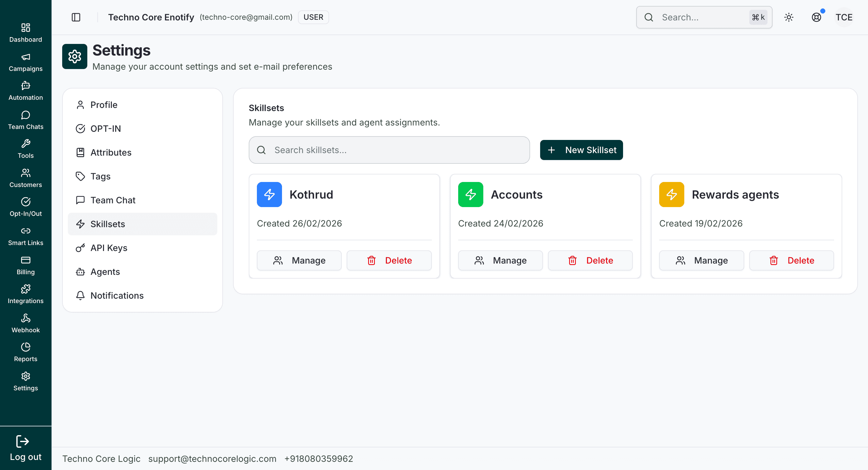868x470 pixels.
Task: Toggle the sidebar panel icon
Action: 76,17
